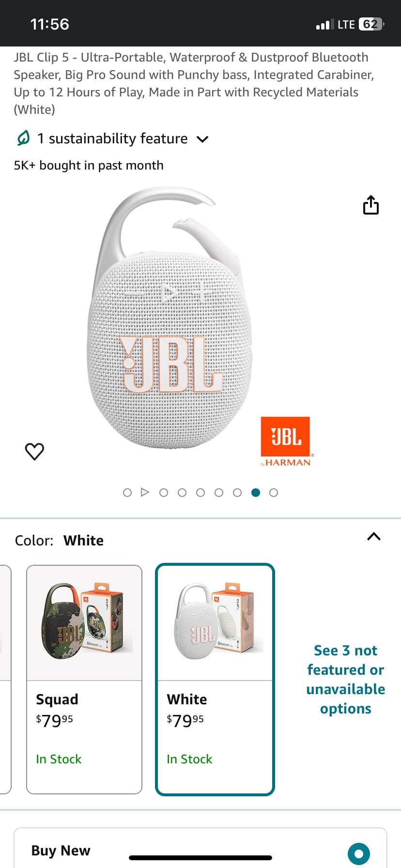
Task: Jump to the last image carousel dot
Action: pos(274,493)
